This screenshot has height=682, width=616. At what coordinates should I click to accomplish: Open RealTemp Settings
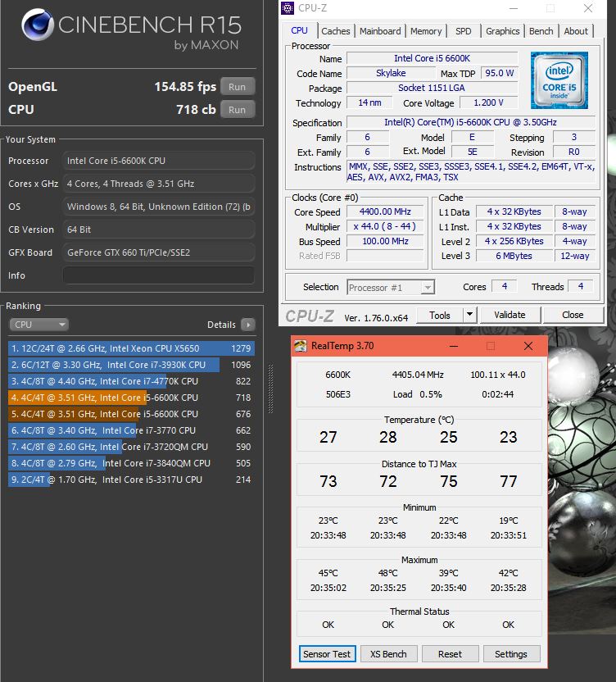point(511,654)
